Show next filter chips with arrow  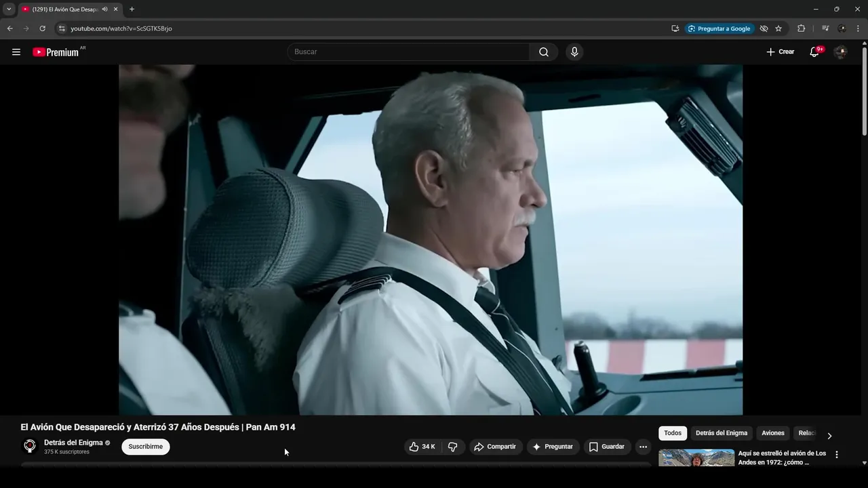tap(829, 436)
